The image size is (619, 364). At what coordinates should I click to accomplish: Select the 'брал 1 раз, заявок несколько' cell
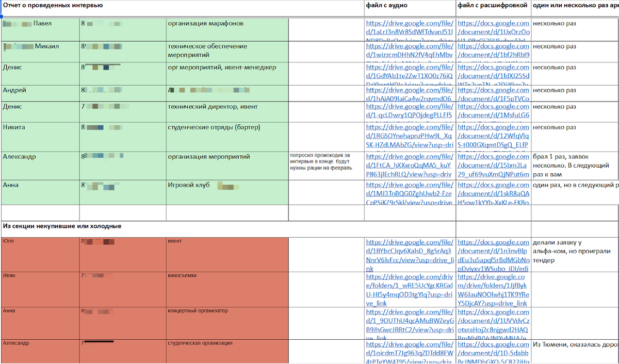[x=575, y=166]
